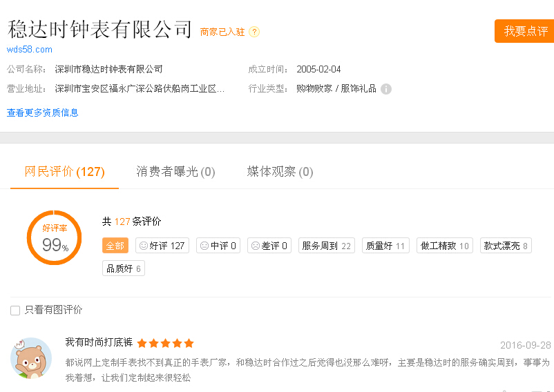Click the info icon next to 行业类型
The image size is (554, 392).
pos(386,89)
